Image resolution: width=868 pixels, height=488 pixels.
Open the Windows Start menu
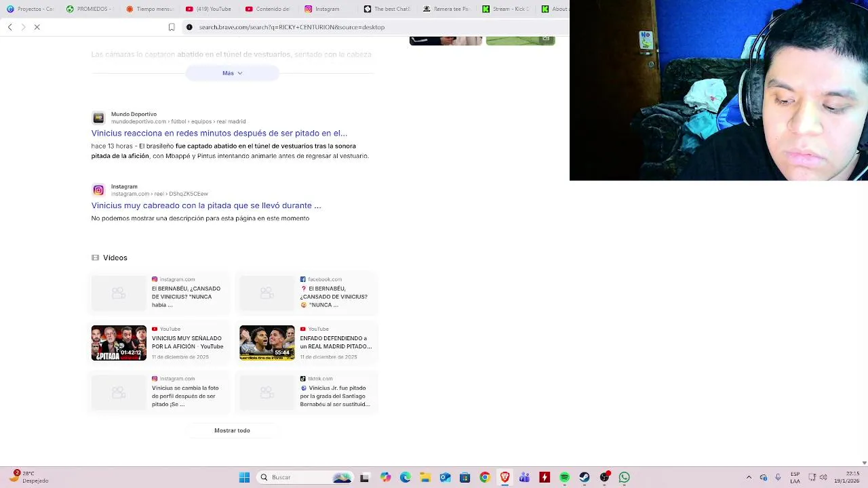click(244, 477)
